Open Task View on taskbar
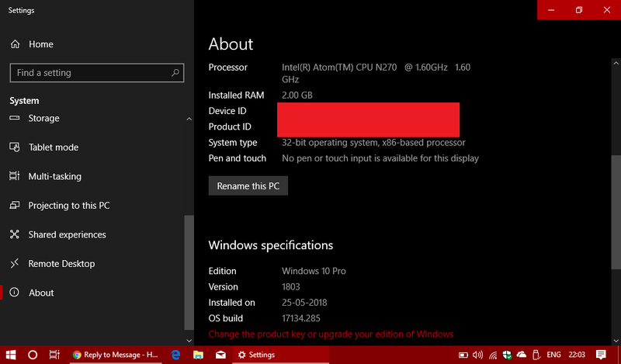Screen dimensions: 621x364 54,355
